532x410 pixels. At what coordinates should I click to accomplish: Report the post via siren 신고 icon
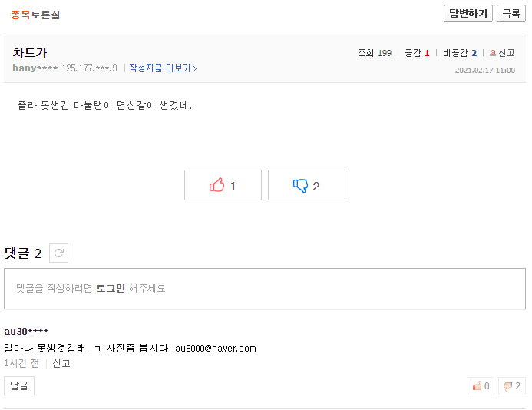[502, 53]
